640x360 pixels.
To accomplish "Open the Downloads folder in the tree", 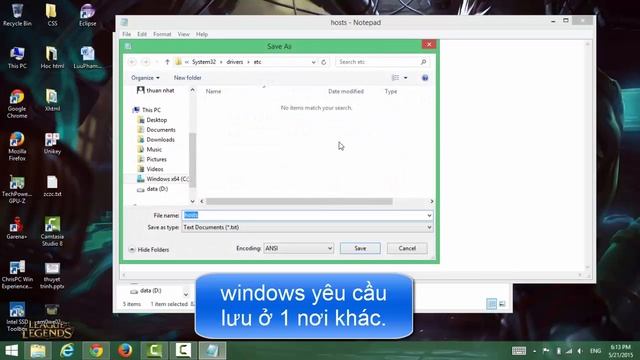I will (x=156, y=140).
